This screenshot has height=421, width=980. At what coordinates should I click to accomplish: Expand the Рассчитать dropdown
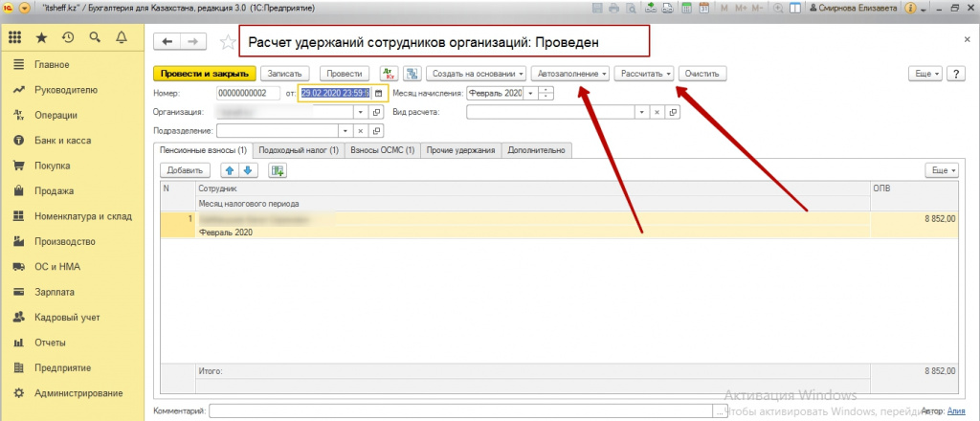pos(646,74)
